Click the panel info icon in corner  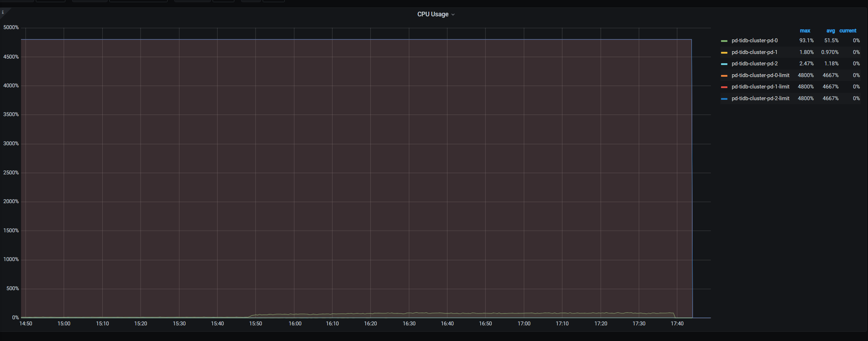pyautogui.click(x=3, y=12)
